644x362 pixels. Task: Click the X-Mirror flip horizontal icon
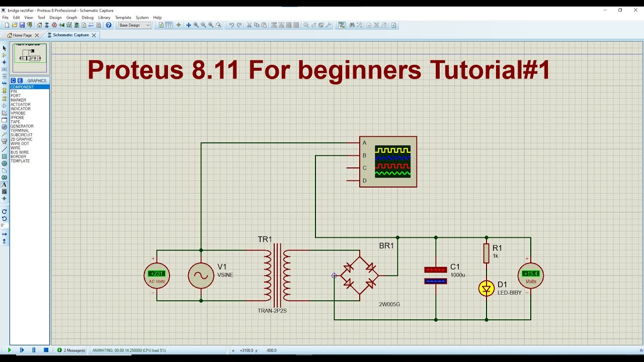(x=5, y=234)
